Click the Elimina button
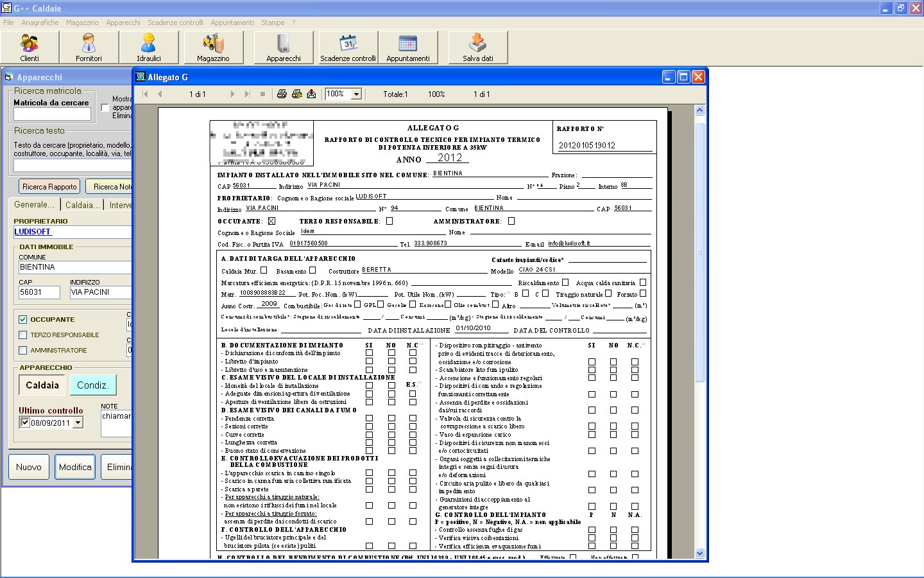Screen dimensions: 924x578 click(x=117, y=467)
